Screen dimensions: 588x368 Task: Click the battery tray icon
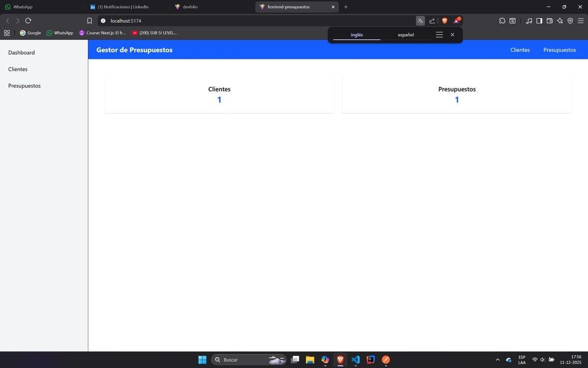(x=552, y=360)
